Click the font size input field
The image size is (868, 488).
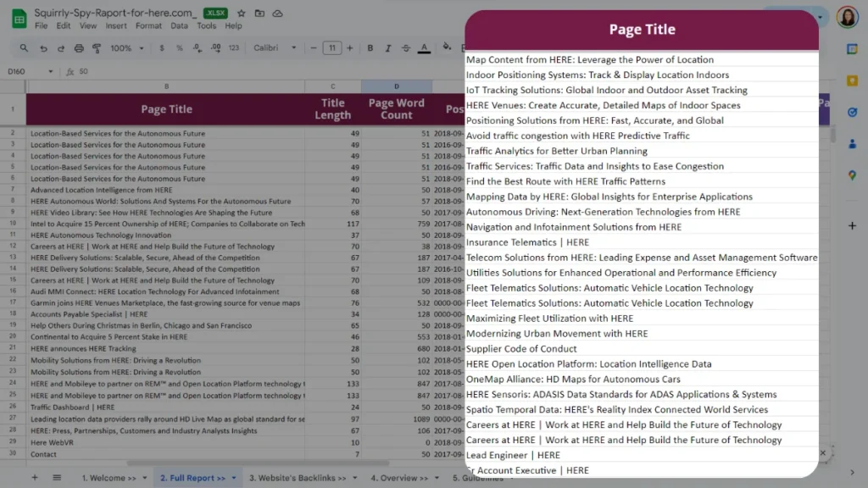point(332,48)
